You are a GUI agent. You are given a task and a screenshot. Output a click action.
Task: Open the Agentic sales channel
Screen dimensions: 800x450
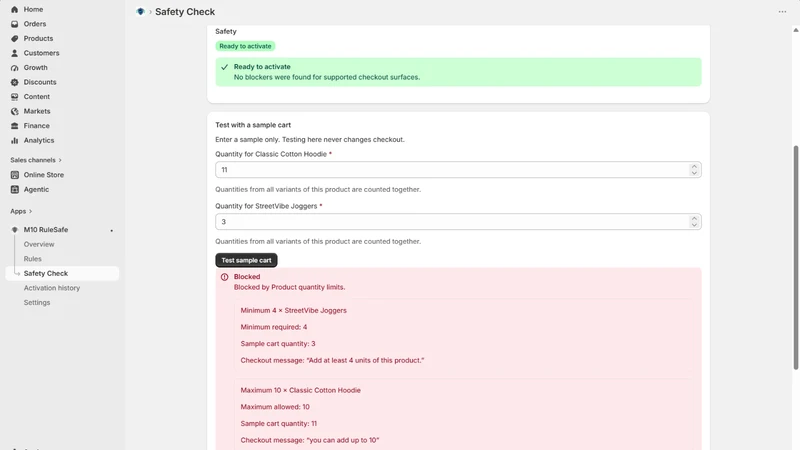pos(36,189)
